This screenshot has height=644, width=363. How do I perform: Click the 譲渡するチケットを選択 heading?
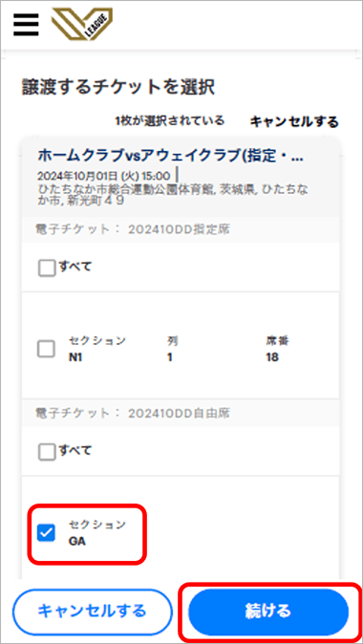118,88
